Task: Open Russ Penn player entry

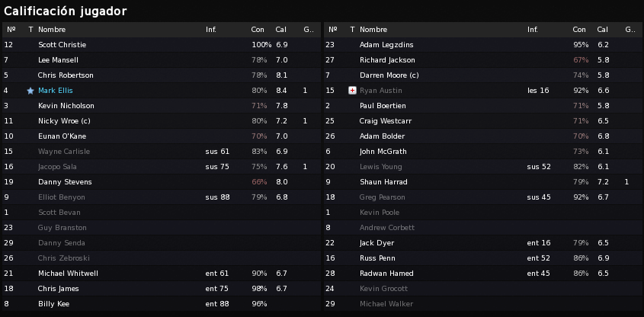Action: [376, 258]
